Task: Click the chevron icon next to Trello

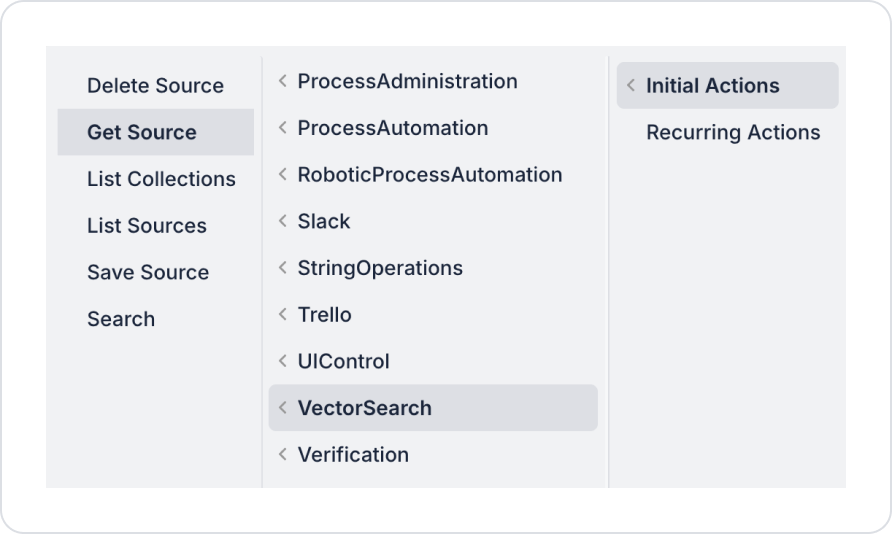Action: (x=283, y=315)
